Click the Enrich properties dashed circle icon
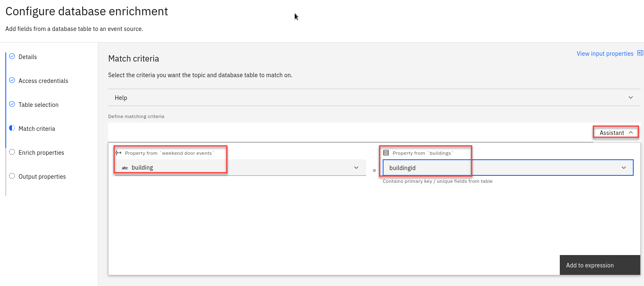644x286 pixels. click(x=12, y=152)
